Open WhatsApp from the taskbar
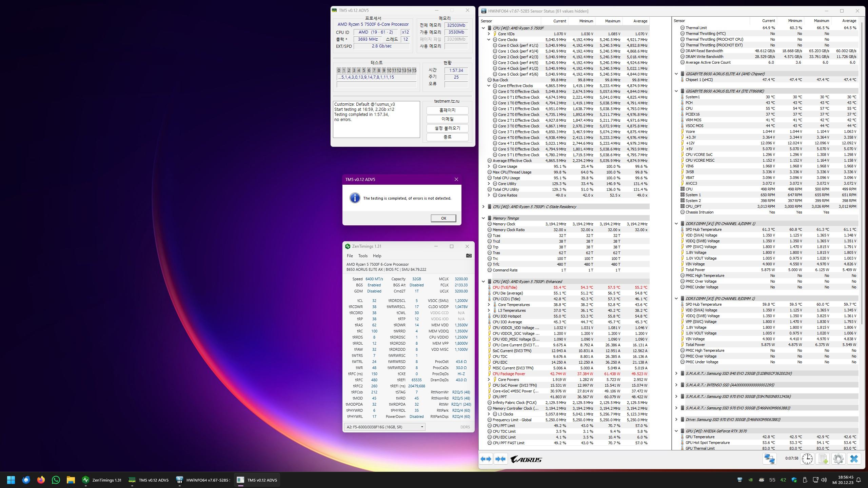Screen dimensions: 868x488 (x=56, y=480)
